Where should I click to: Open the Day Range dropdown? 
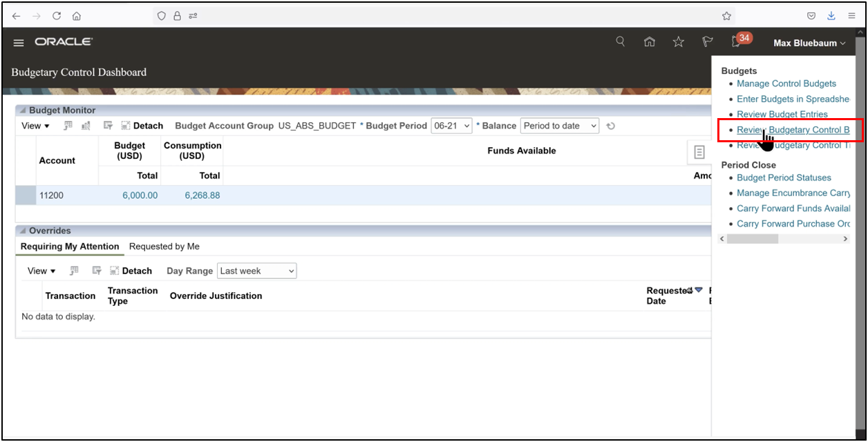(256, 271)
